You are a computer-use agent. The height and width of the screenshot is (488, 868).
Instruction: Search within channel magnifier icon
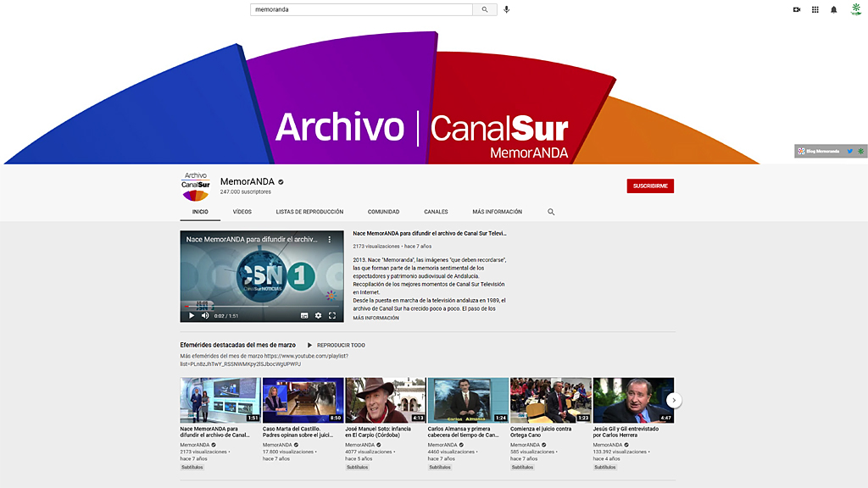(551, 212)
